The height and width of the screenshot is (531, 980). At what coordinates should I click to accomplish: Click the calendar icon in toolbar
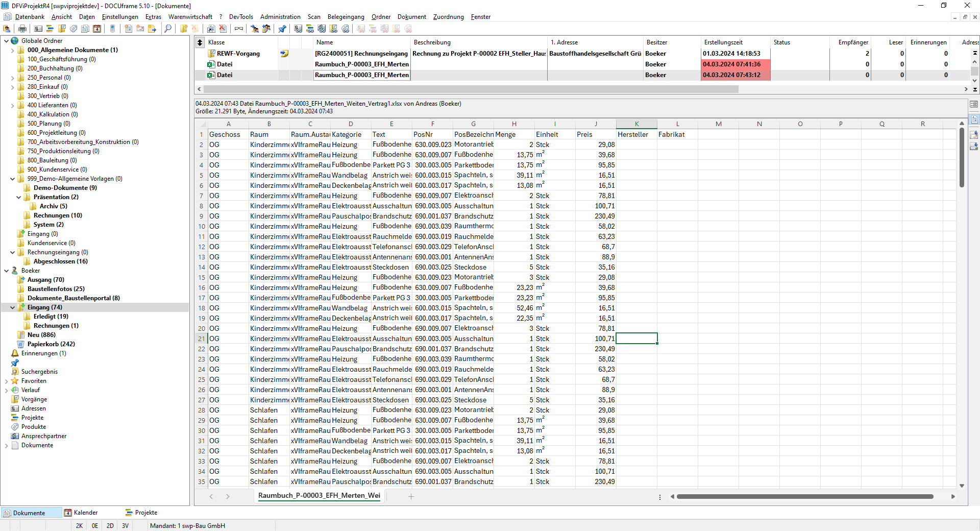click(x=97, y=29)
